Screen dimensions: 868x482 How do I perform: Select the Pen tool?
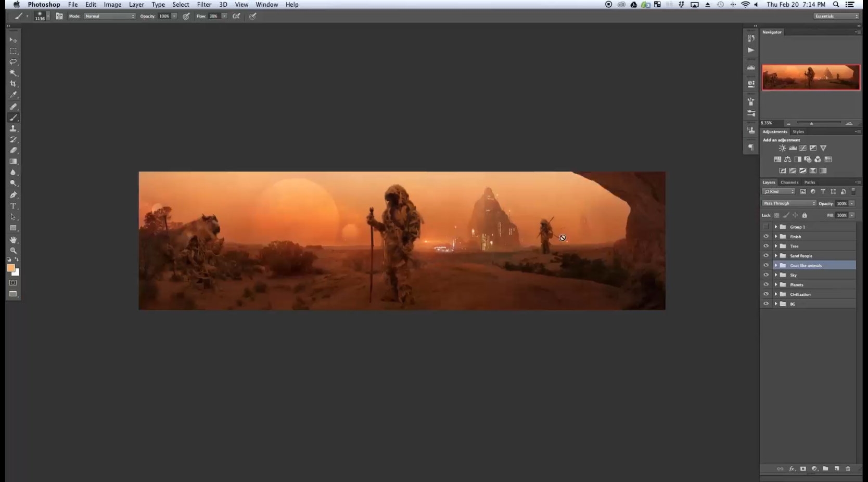coord(13,195)
